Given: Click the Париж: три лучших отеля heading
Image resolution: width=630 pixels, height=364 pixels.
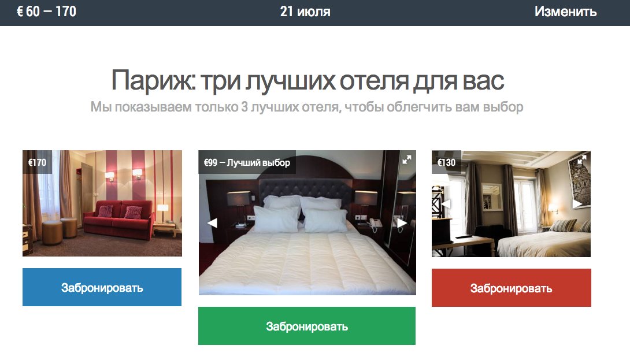Looking at the screenshot, I should [x=307, y=80].
